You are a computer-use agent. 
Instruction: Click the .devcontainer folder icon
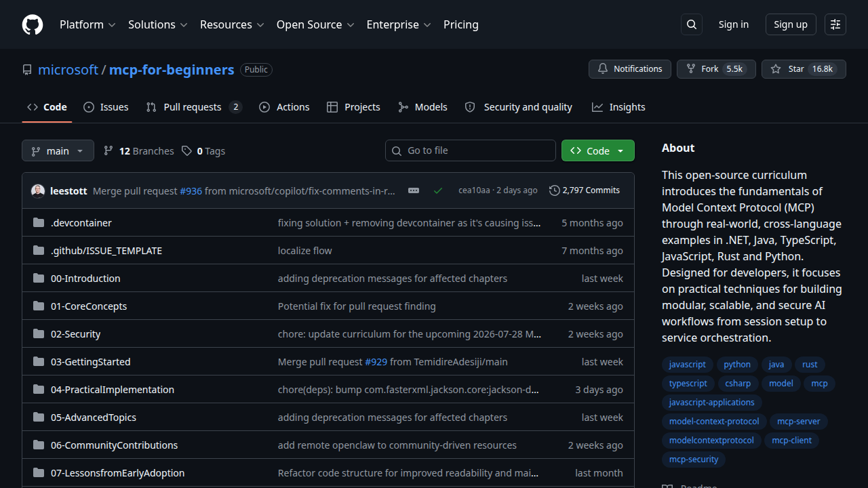(39, 223)
